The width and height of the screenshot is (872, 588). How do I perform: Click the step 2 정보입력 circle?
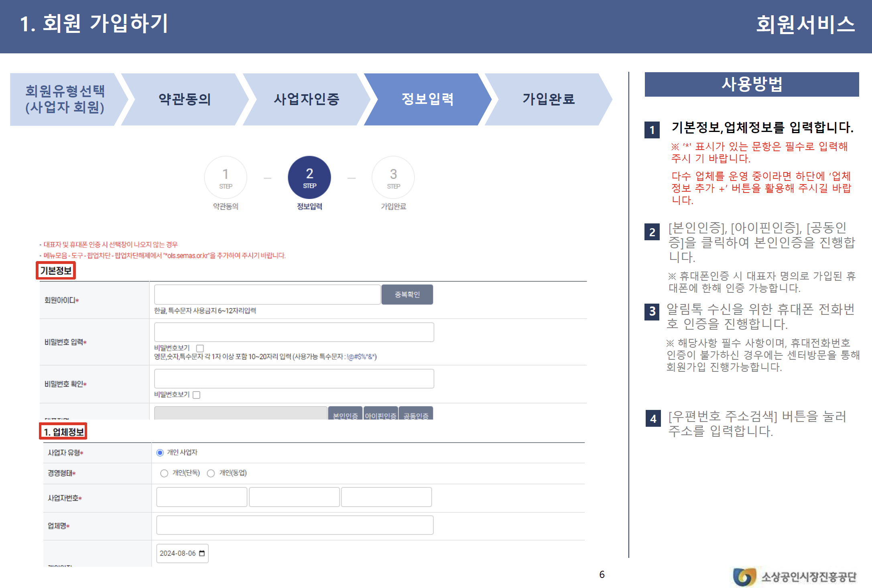coord(309,177)
